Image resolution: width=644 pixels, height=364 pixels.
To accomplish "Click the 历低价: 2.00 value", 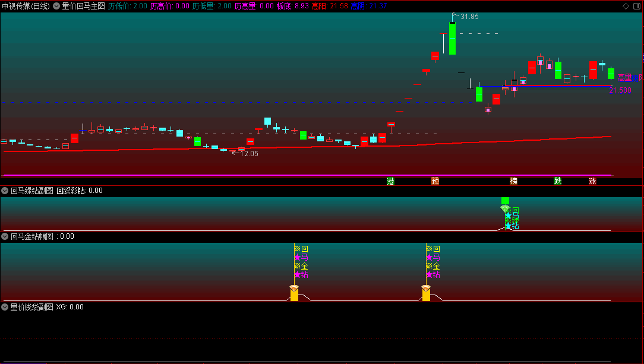I will 128,6.
